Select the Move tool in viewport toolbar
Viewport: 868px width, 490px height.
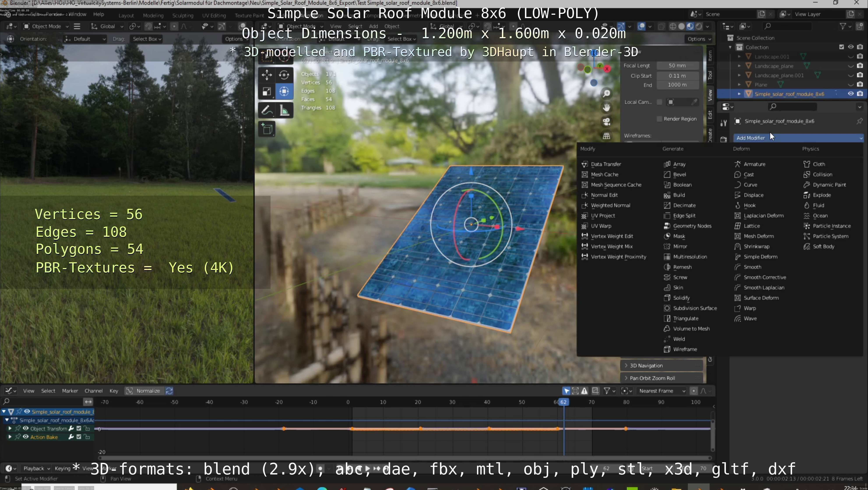pyautogui.click(x=267, y=75)
